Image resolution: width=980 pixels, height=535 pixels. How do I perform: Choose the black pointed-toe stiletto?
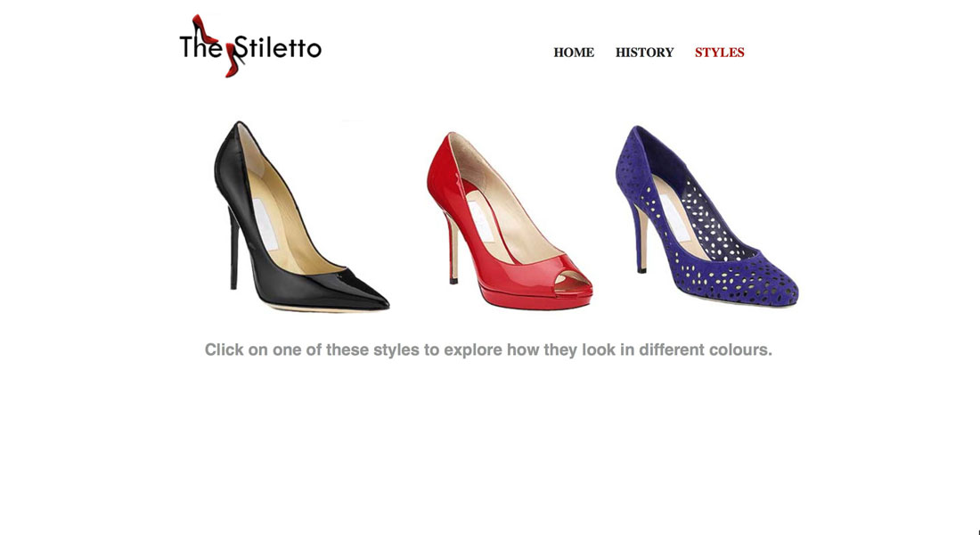(300, 216)
